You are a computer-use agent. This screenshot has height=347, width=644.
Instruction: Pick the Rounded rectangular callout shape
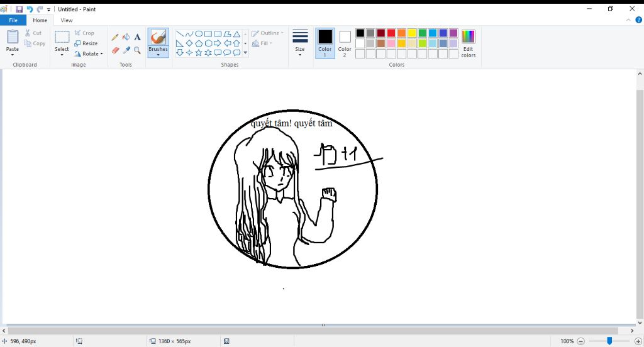point(218,53)
